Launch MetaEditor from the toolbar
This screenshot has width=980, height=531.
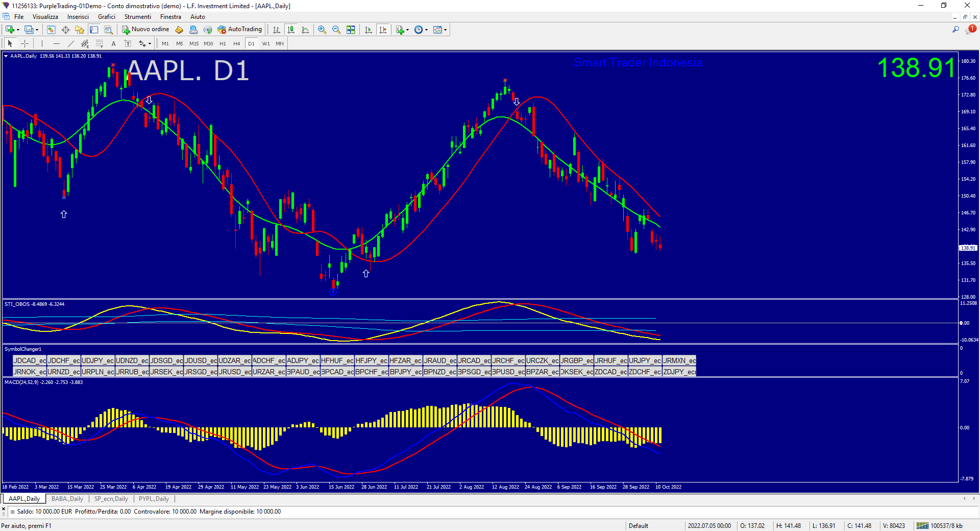(179, 30)
